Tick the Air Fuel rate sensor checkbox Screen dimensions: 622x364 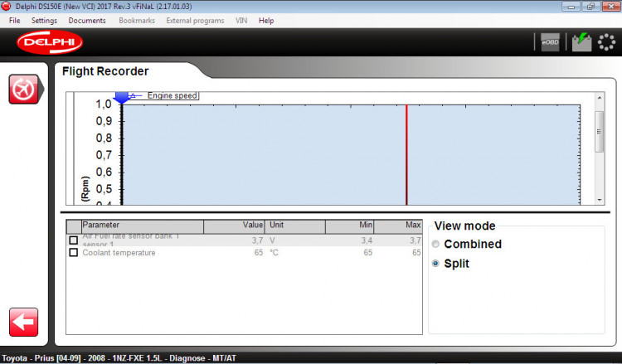73,240
